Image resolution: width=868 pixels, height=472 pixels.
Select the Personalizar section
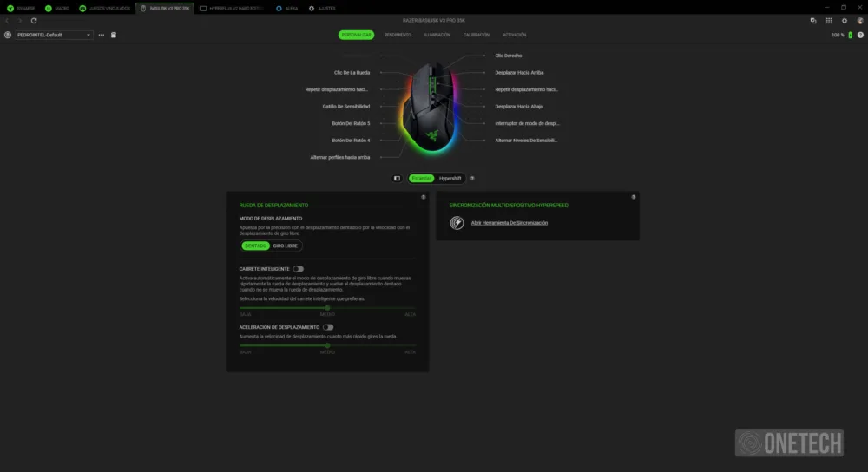coord(356,35)
